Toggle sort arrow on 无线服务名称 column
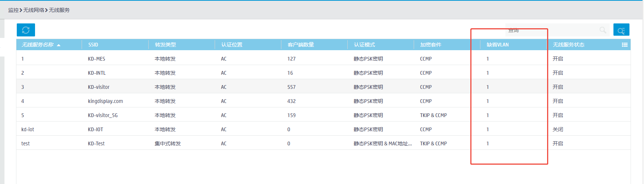This screenshot has height=184, width=644. click(59, 45)
